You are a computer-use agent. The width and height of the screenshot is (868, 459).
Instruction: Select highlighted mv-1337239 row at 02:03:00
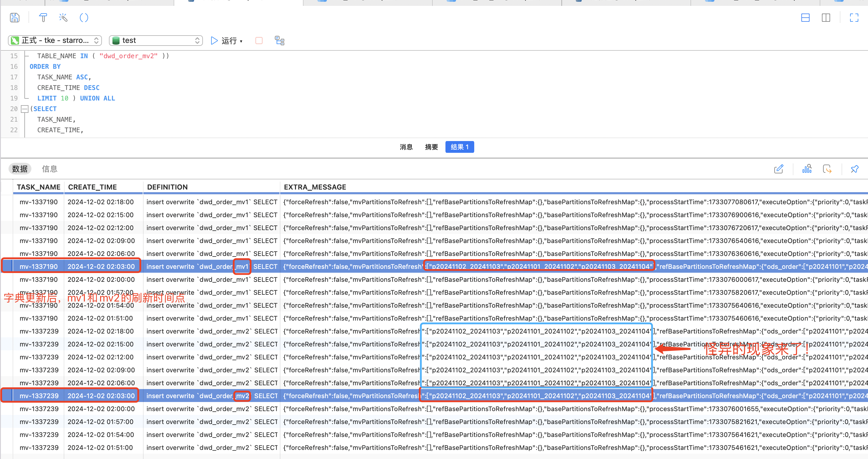pyautogui.click(x=434, y=396)
